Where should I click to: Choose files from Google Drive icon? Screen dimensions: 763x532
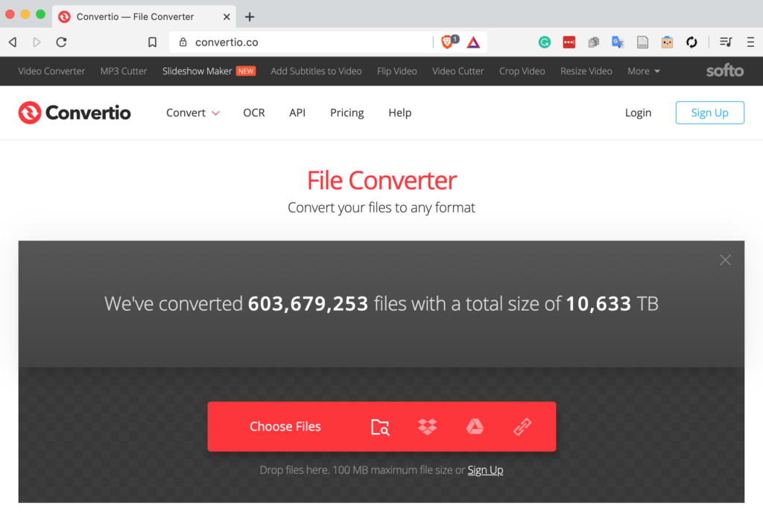pyautogui.click(x=475, y=427)
